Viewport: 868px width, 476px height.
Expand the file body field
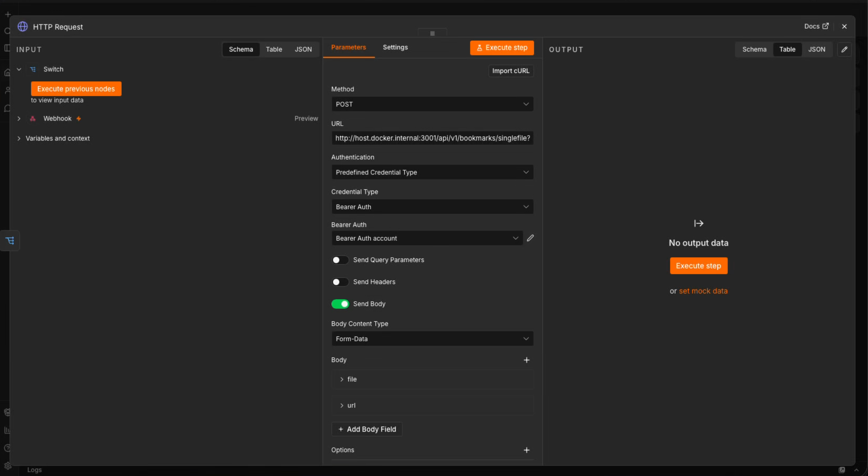(342, 379)
